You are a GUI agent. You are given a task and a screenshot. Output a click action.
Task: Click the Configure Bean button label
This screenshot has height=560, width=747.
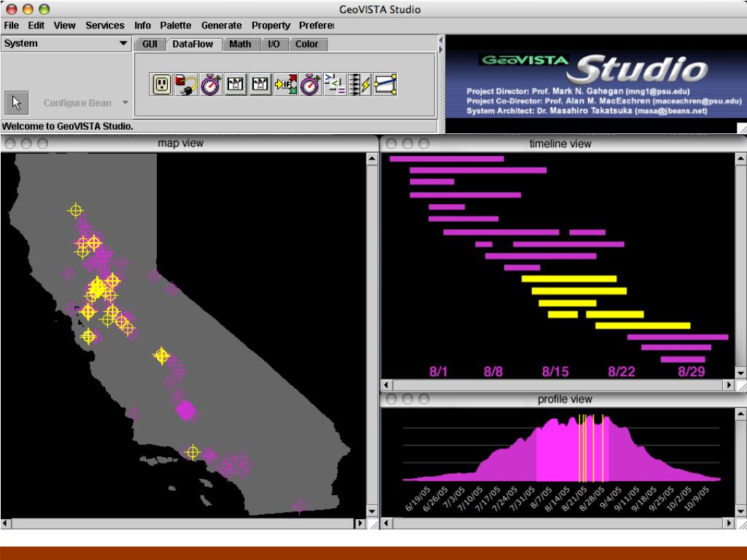pyautogui.click(x=77, y=103)
